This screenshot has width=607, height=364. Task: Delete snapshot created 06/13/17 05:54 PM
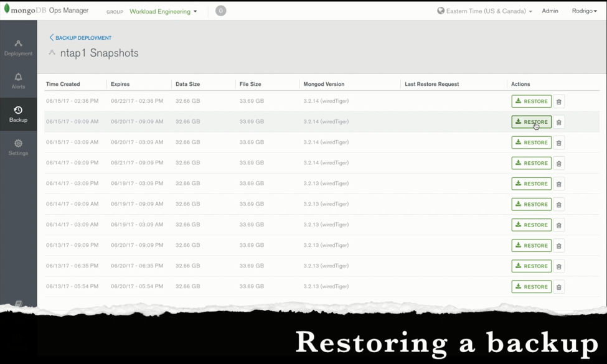[x=558, y=287]
